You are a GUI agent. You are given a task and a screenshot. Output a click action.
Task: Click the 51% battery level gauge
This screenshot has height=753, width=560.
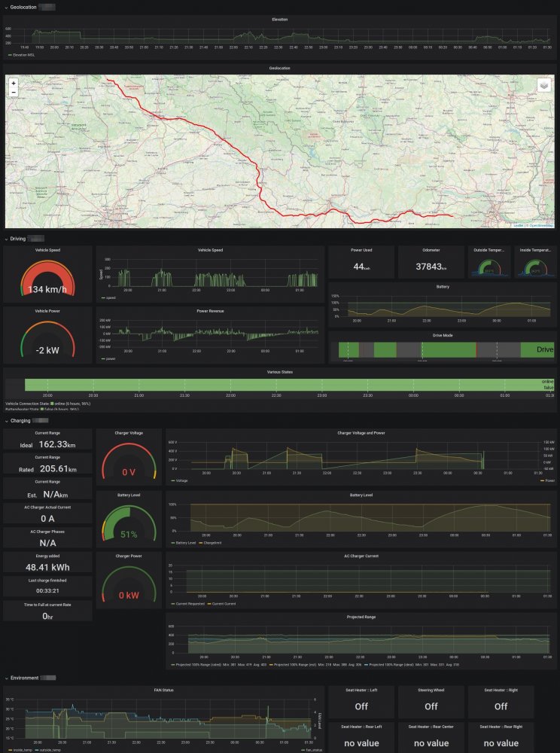[x=129, y=524]
